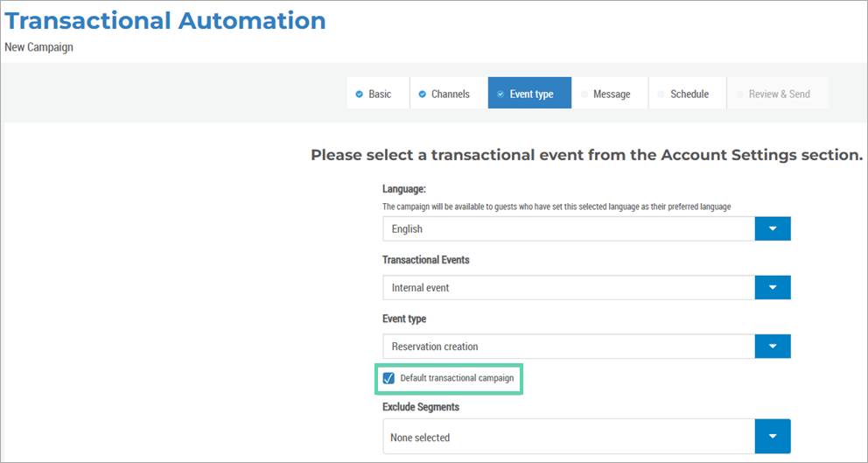Click the checkmark icon on Event type tab
868x463 pixels.
[500, 95]
